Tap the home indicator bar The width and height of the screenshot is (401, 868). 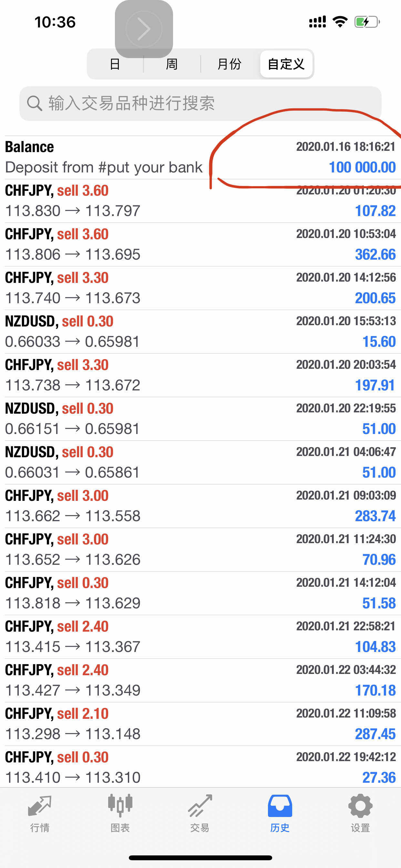click(x=200, y=858)
